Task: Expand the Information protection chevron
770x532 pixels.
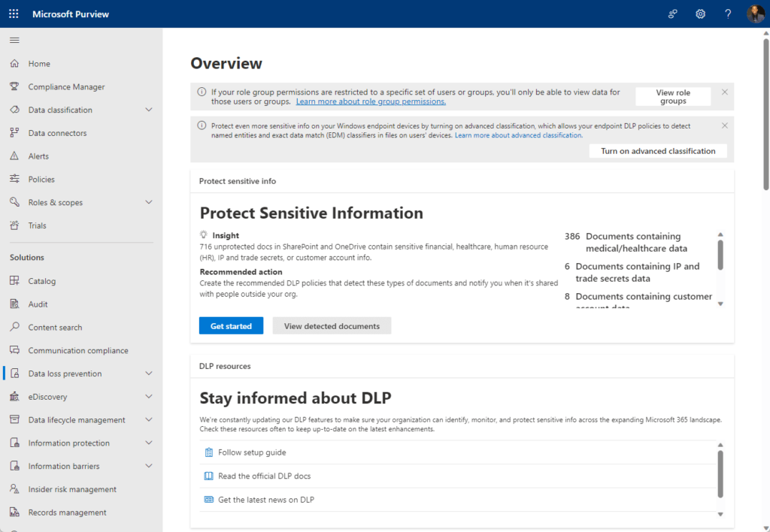Action: pos(149,443)
